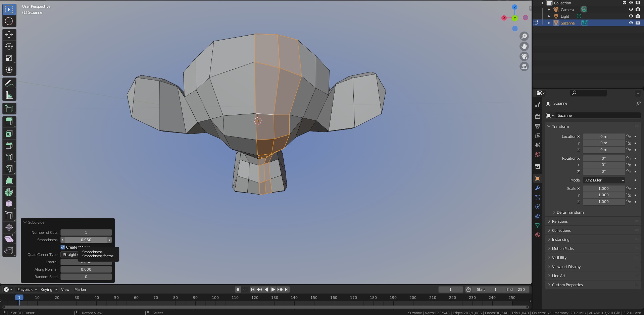Select the Loop Cut tool
This screenshot has height=315, width=644.
(x=9, y=157)
